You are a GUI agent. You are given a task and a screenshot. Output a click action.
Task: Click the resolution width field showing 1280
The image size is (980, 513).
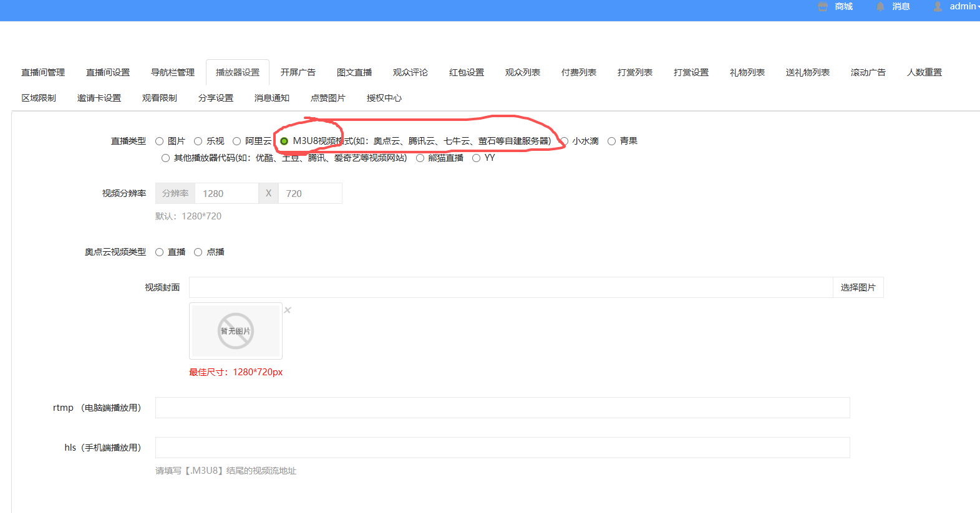226,194
